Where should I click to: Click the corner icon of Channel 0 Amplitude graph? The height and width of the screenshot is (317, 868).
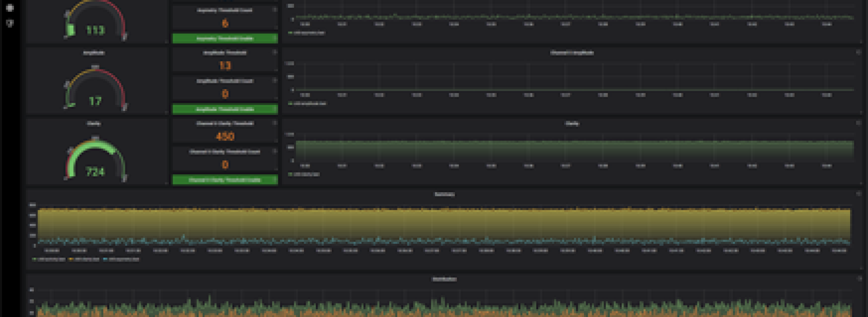[858, 52]
